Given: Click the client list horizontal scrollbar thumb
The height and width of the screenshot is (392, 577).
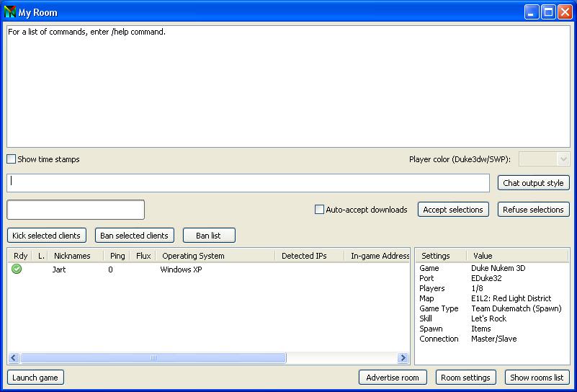Looking at the screenshot, I should click(x=153, y=358).
